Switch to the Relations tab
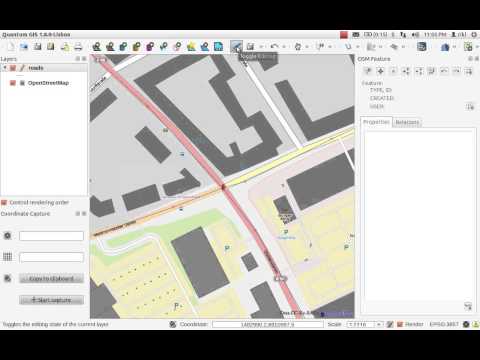The width and height of the screenshot is (480, 360). (407, 122)
